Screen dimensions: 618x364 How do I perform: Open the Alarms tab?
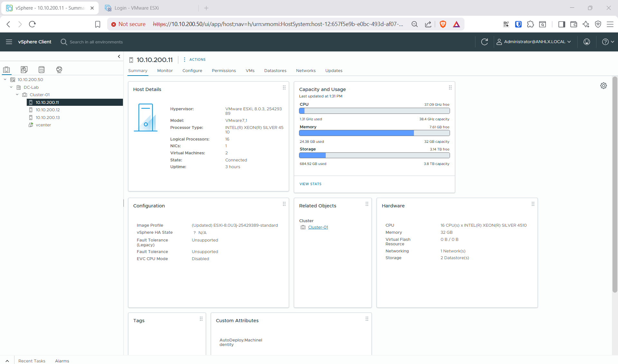coord(62,361)
